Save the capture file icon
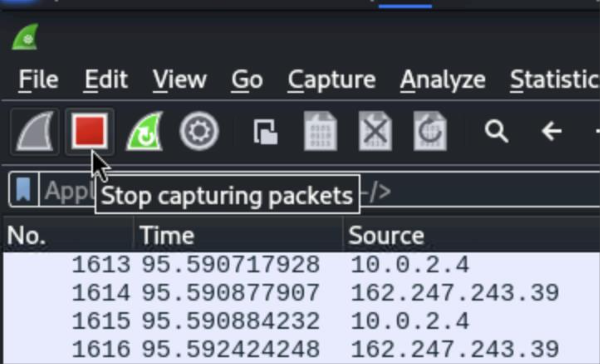The width and height of the screenshot is (600, 364). pyautogui.click(x=320, y=131)
